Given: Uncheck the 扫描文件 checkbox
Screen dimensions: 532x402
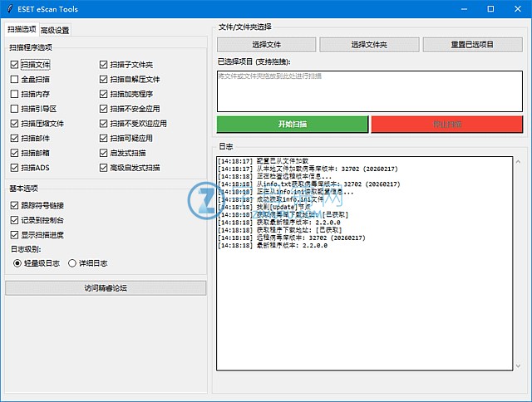Looking at the screenshot, I should (x=15, y=64).
